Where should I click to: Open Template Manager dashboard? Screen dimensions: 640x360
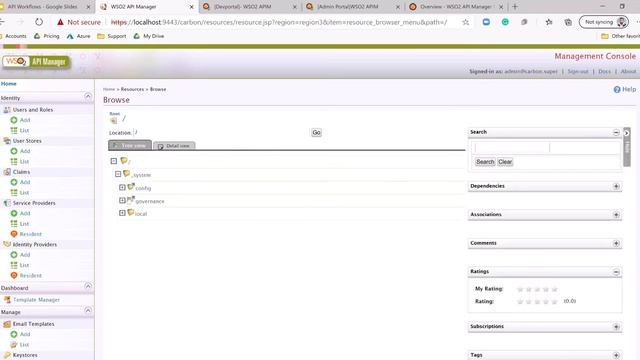[36, 300]
